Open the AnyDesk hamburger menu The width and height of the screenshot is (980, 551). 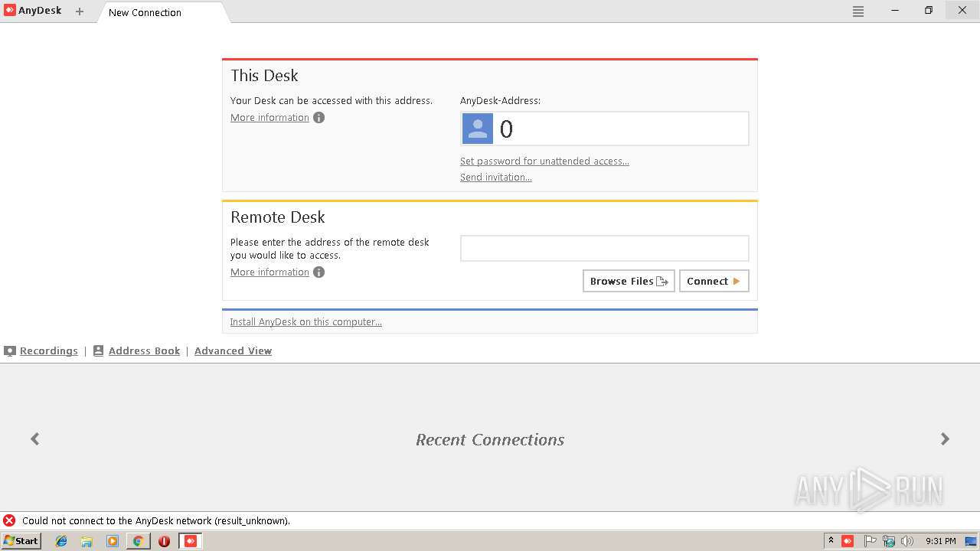858,11
